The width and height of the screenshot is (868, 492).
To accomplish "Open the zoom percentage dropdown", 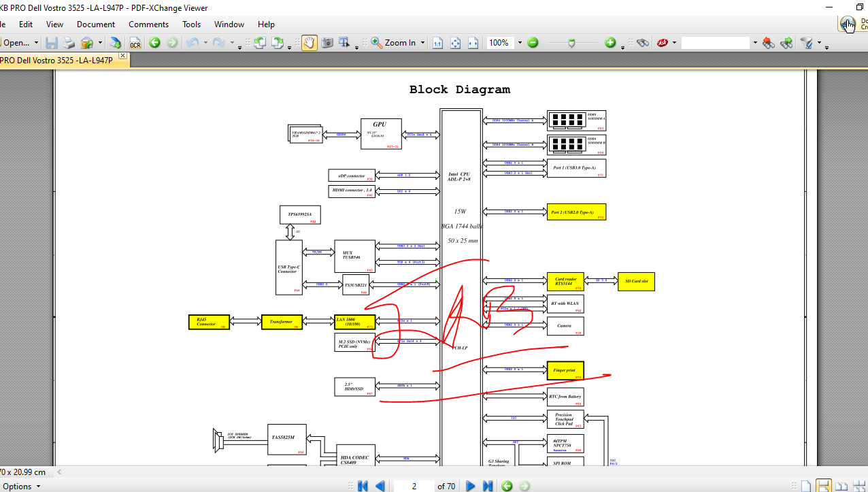I will point(520,43).
